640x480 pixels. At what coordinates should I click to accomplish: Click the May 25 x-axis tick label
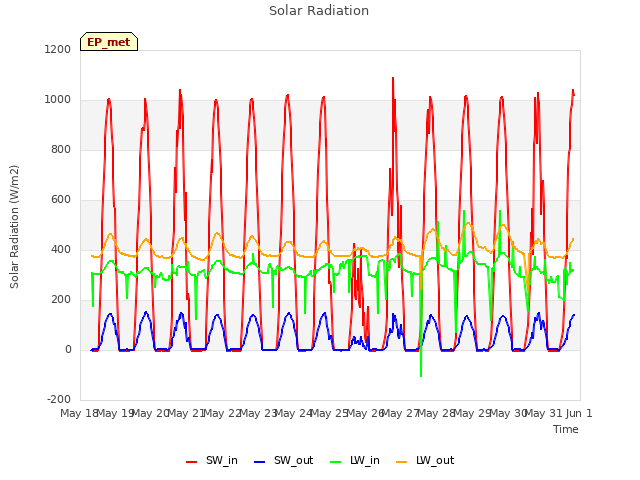(329, 413)
